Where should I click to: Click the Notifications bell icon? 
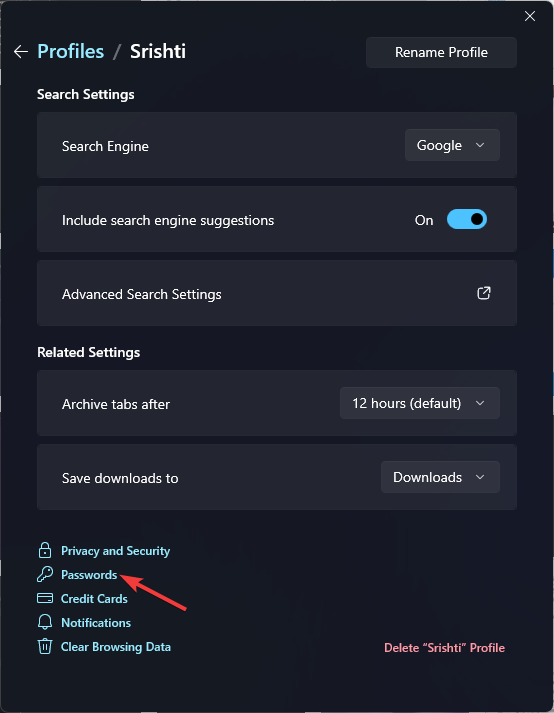click(45, 622)
